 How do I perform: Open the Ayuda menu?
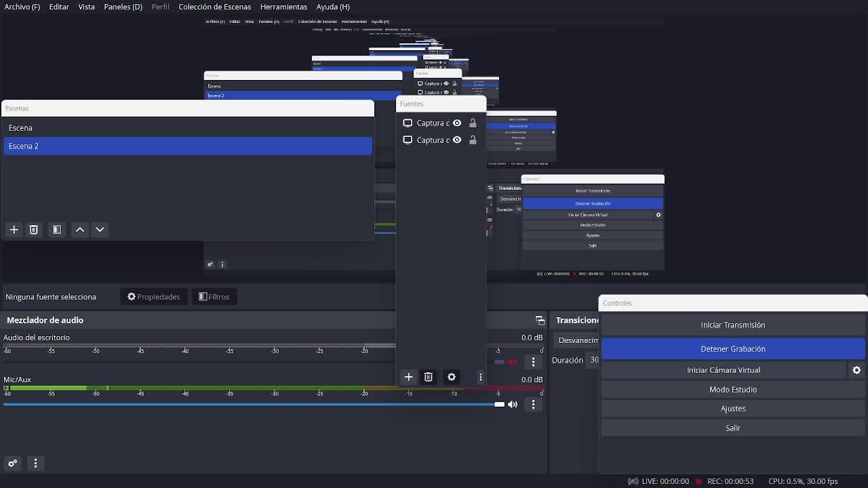click(333, 7)
